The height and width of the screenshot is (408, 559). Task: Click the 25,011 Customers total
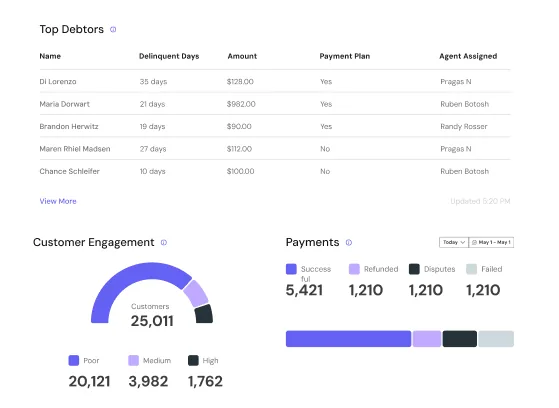point(152,321)
